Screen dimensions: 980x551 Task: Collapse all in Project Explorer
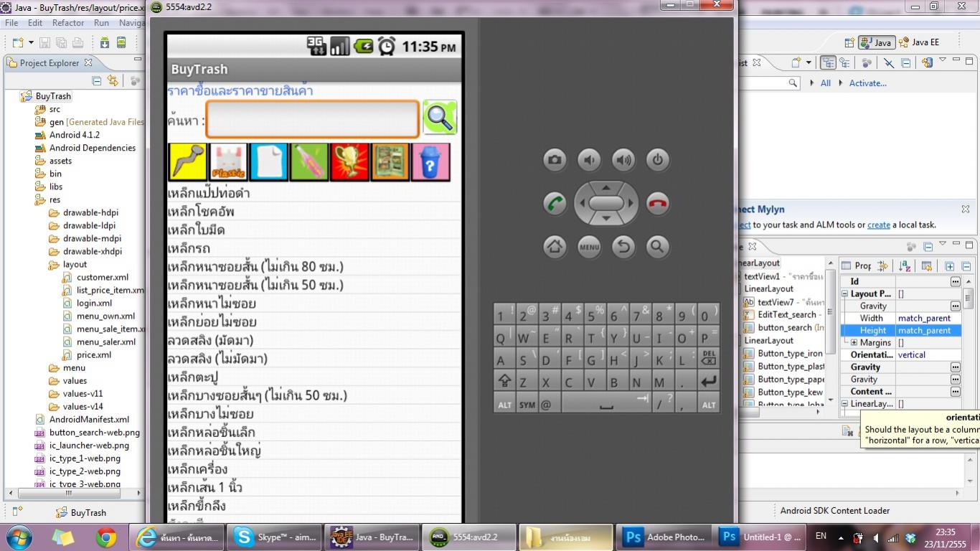pyautogui.click(x=97, y=81)
